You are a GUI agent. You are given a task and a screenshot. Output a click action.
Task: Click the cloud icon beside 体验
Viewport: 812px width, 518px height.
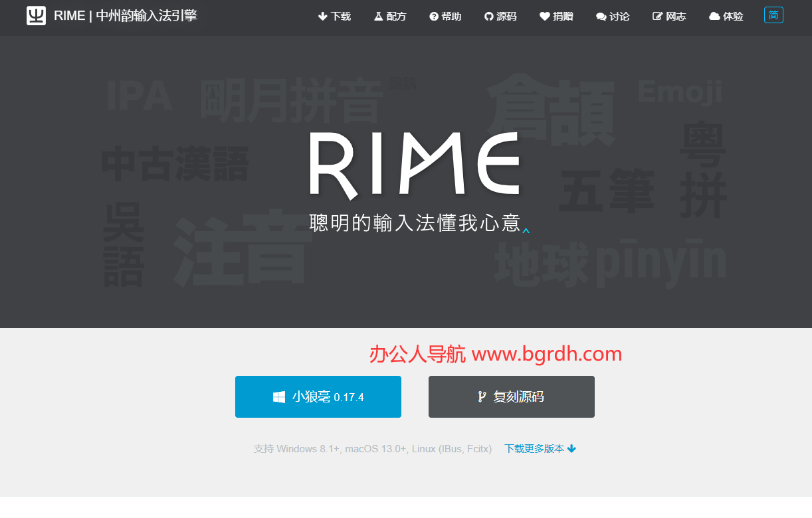point(714,17)
